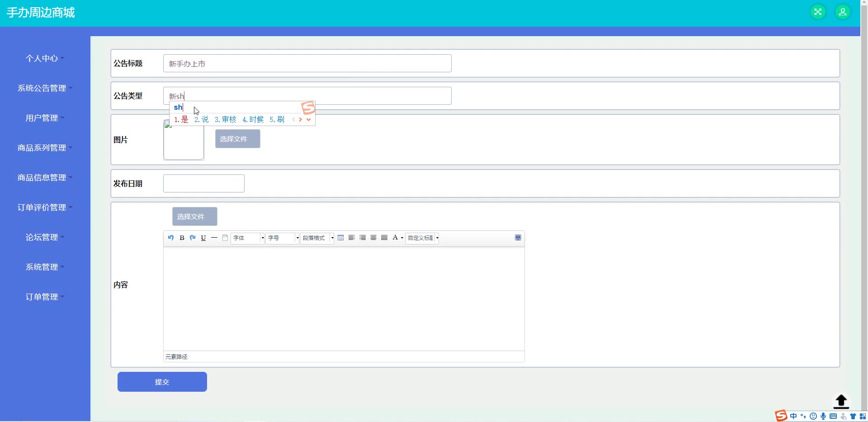Image resolution: width=868 pixels, height=422 pixels.
Task: Click the image preview thumbnail placeholder
Action: tap(184, 140)
